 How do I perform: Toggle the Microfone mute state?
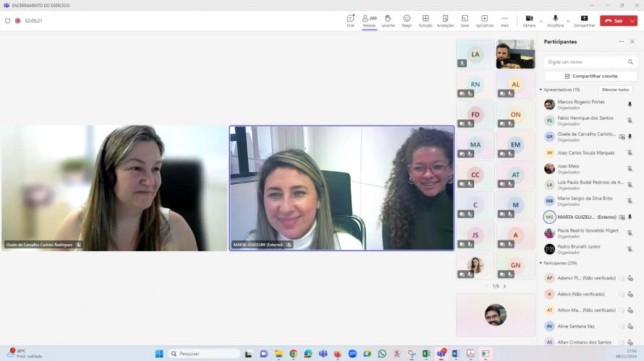tap(555, 19)
